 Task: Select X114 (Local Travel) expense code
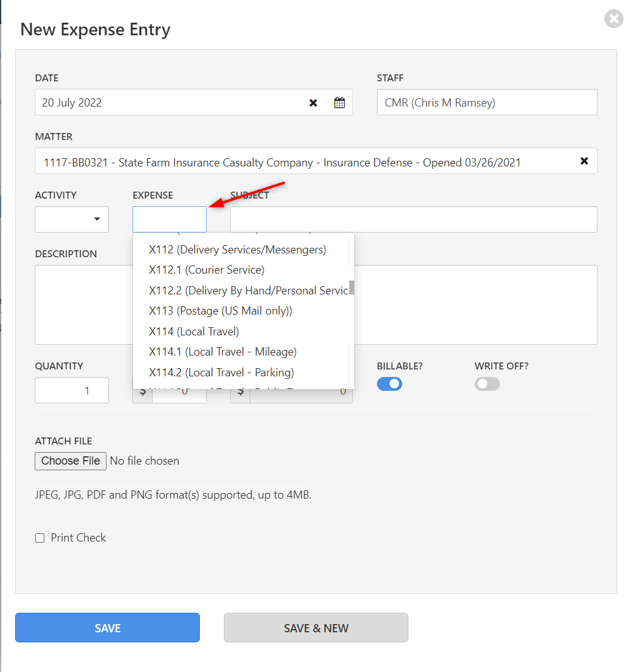point(193,331)
